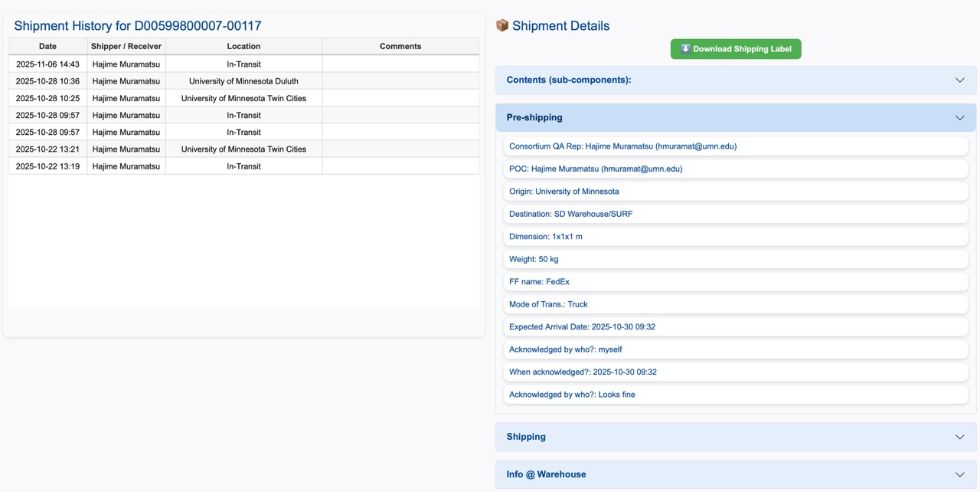Click the 2025-10-22 13:19 In-Transit row
Viewport: 980px width, 492px height.
pyautogui.click(x=243, y=166)
